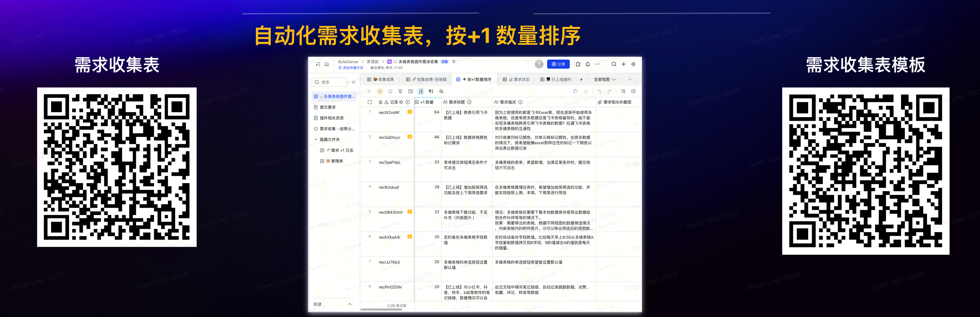Click the sidebar 搜索 input field
The image size is (980, 317).
point(329,82)
